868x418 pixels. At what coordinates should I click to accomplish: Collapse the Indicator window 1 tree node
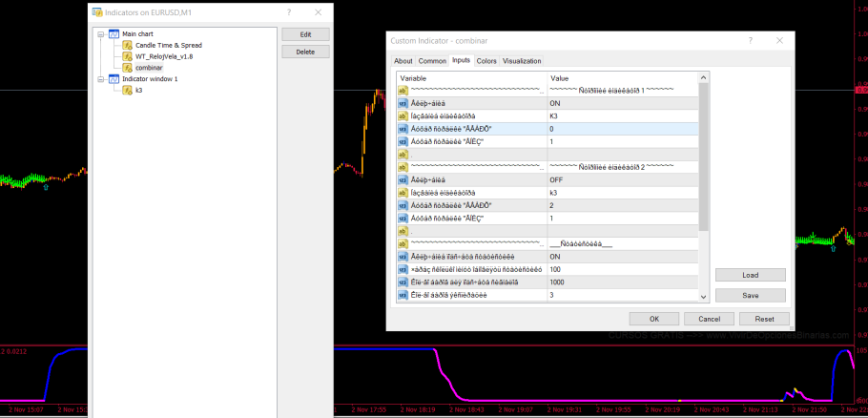tap(101, 79)
